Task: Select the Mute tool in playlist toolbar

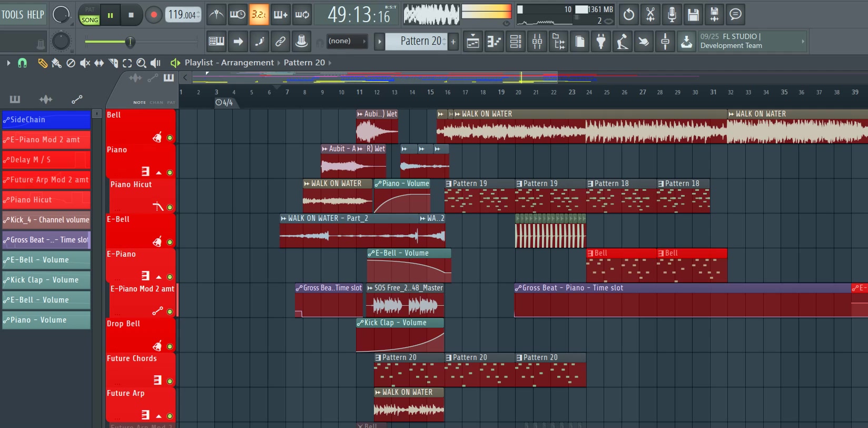Action: coord(85,63)
